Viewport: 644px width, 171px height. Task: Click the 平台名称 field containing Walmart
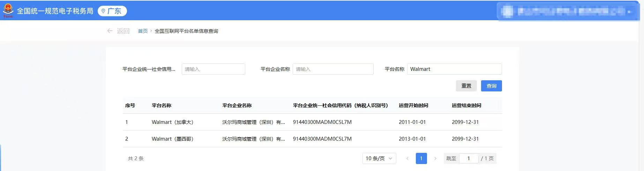(454, 69)
